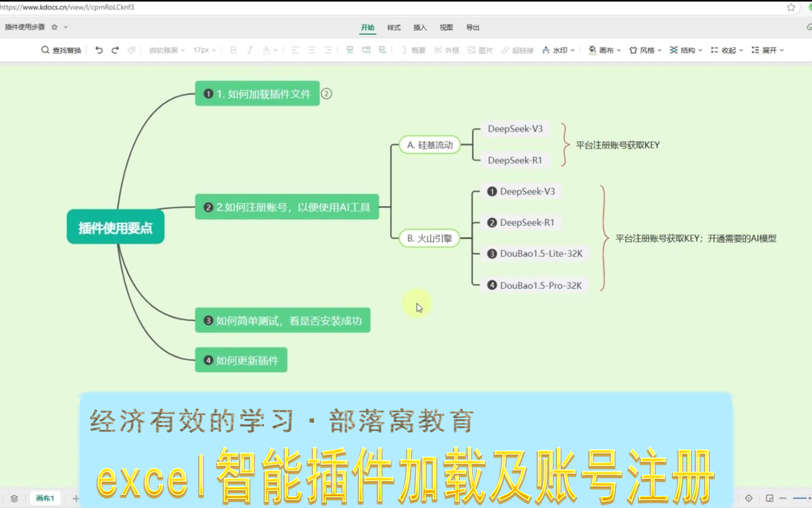Insert a parent topic node icon
This screenshot has height=508, width=812.
pos(383,50)
